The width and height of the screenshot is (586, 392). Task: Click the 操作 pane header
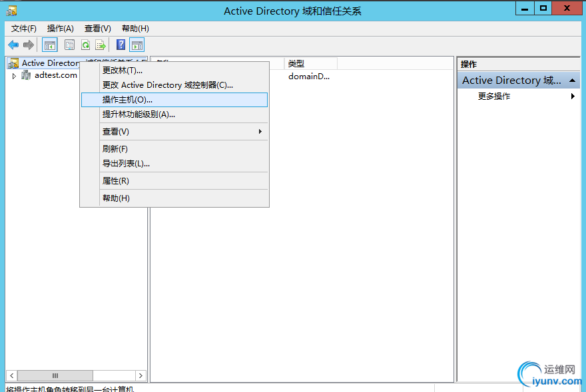pyautogui.click(x=518, y=65)
